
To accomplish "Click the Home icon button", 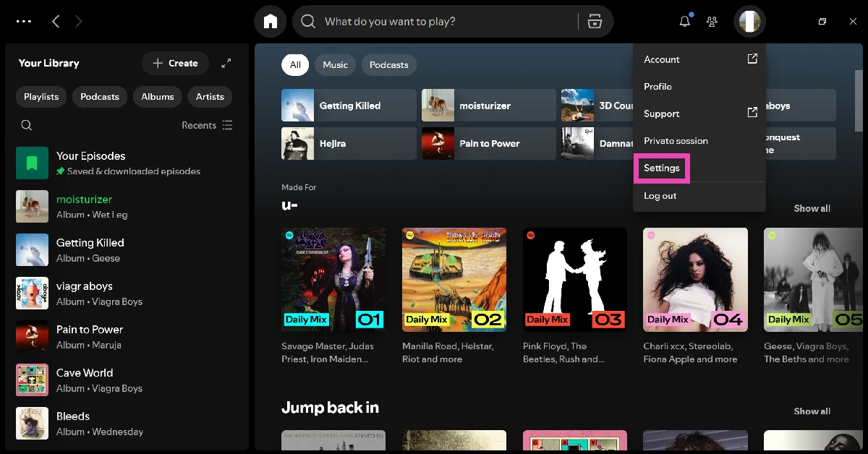I will pyautogui.click(x=271, y=22).
